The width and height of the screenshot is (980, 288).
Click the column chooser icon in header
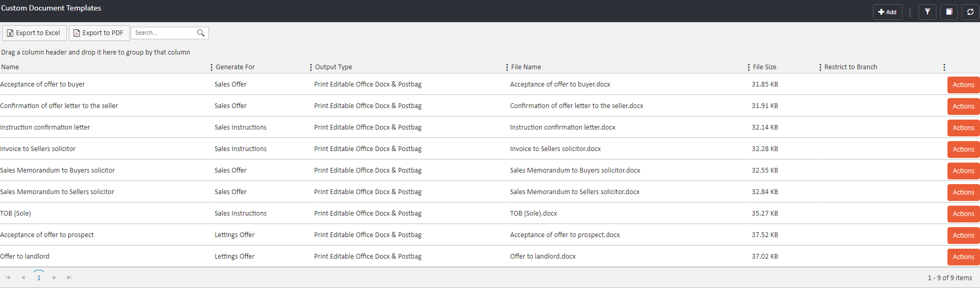point(949,12)
